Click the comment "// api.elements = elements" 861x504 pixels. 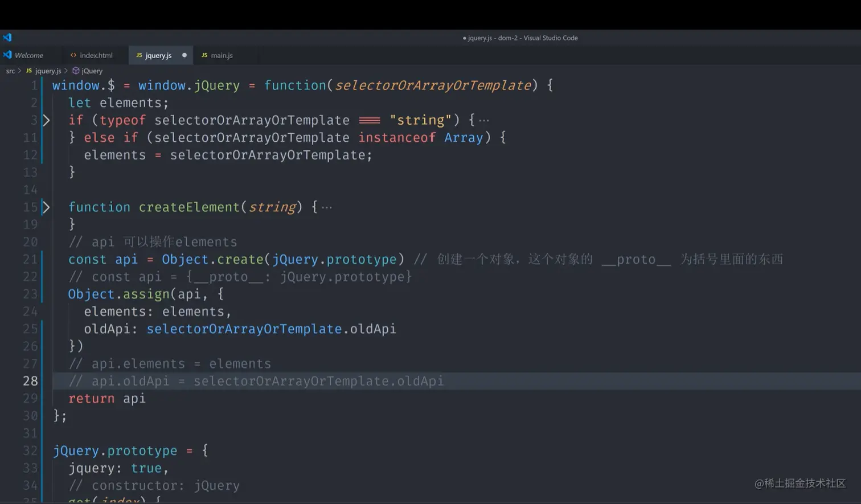(170, 364)
